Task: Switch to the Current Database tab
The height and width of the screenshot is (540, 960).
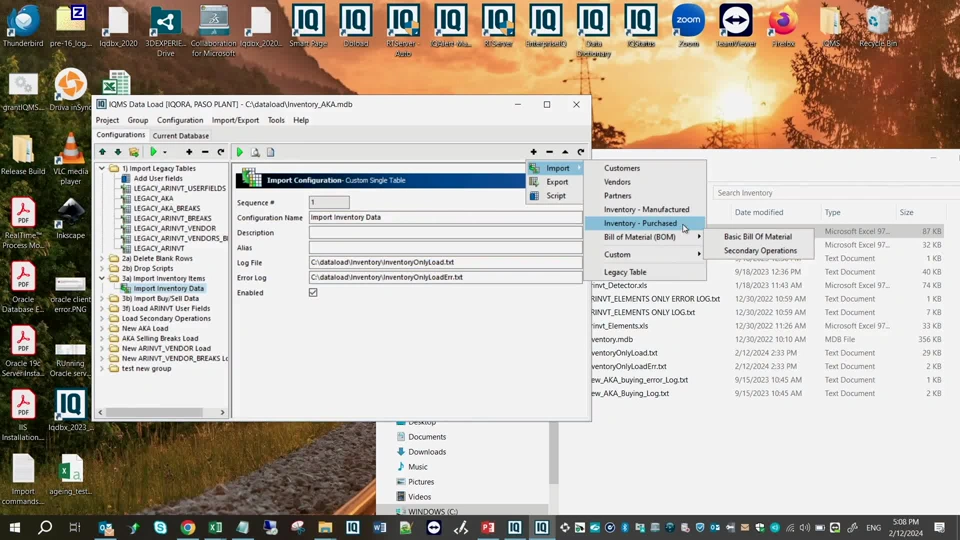Action: tap(181, 135)
